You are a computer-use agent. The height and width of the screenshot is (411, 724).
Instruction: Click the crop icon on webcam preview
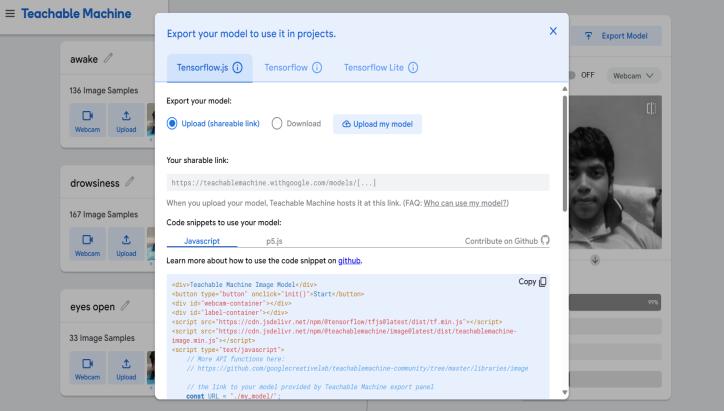click(651, 109)
